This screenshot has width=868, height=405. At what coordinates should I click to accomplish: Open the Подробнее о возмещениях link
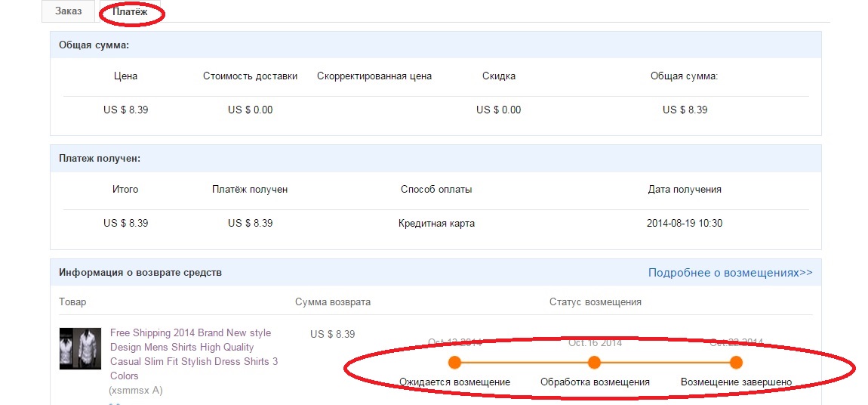tap(730, 272)
